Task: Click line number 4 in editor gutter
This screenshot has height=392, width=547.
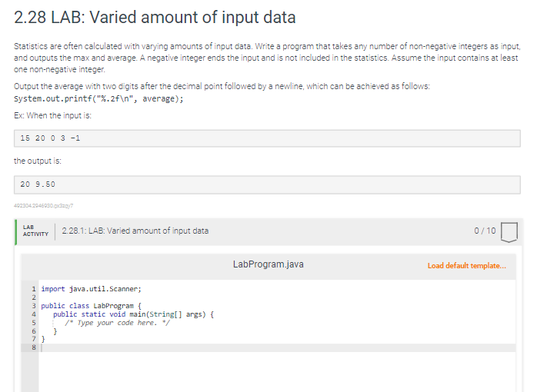Action: (x=33, y=314)
